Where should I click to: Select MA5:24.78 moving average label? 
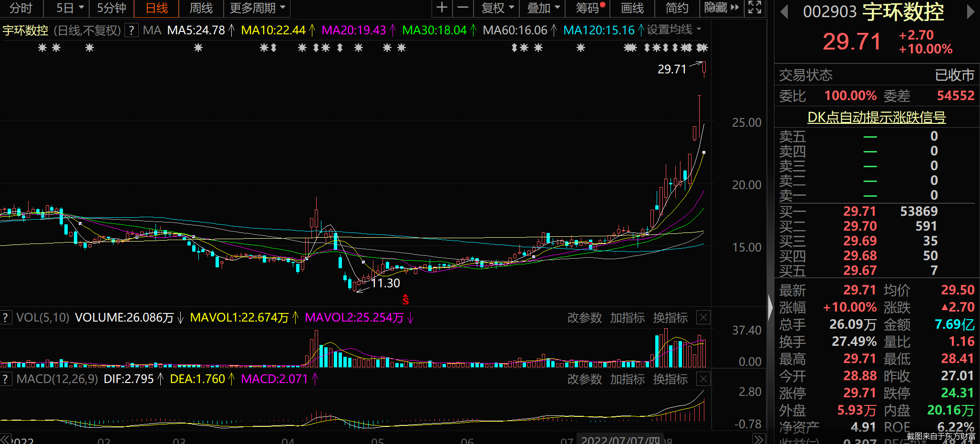[x=196, y=30]
